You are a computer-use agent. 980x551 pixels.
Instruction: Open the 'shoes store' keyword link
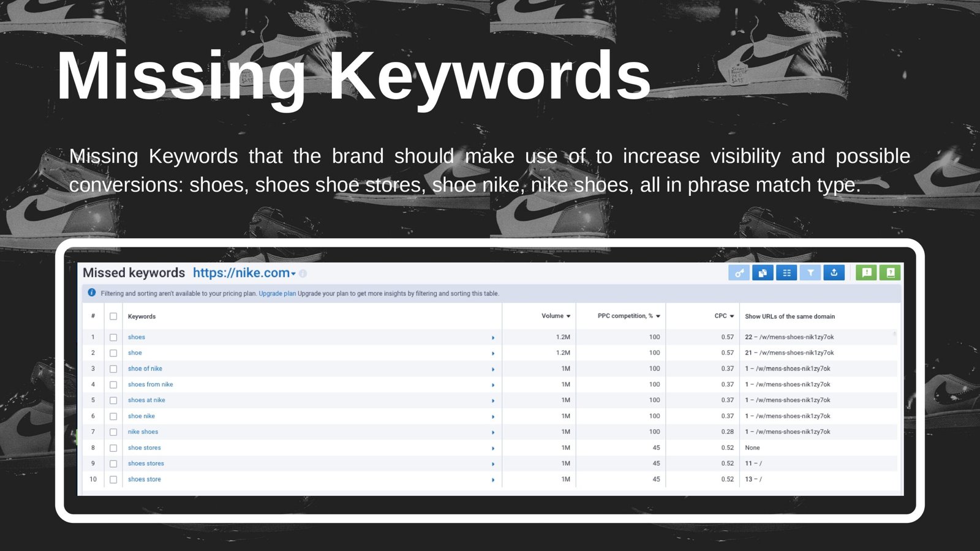point(145,479)
